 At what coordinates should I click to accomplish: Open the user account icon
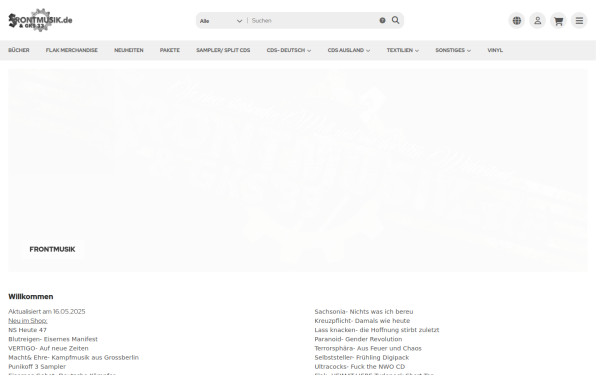pos(537,21)
